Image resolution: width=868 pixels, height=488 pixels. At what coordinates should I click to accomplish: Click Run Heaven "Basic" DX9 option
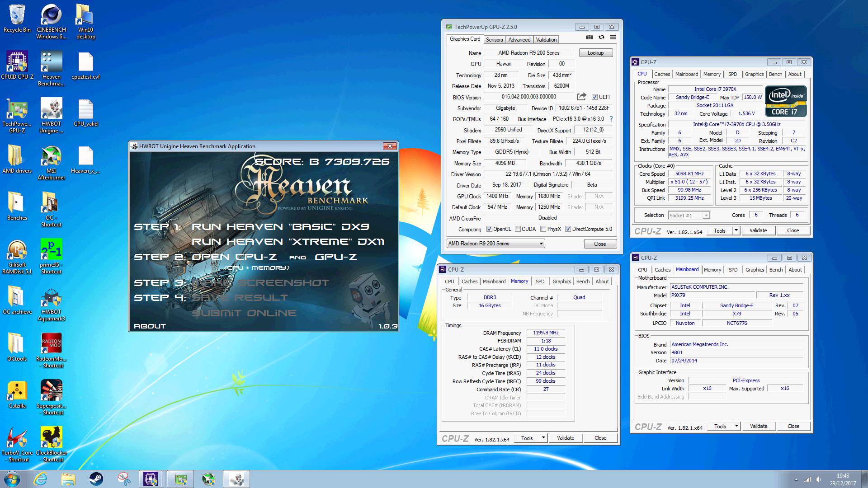(x=280, y=227)
